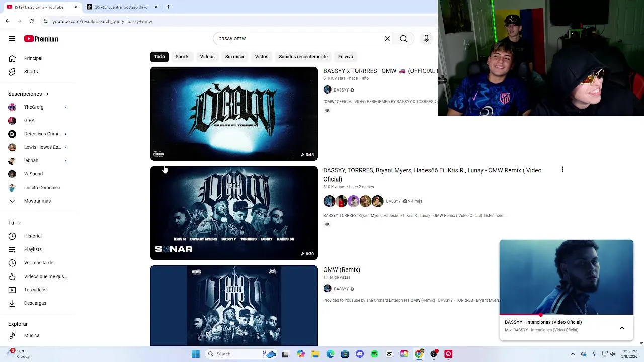644x362 pixels.
Task: Select the En vivo filter chip
Action: (345, 57)
